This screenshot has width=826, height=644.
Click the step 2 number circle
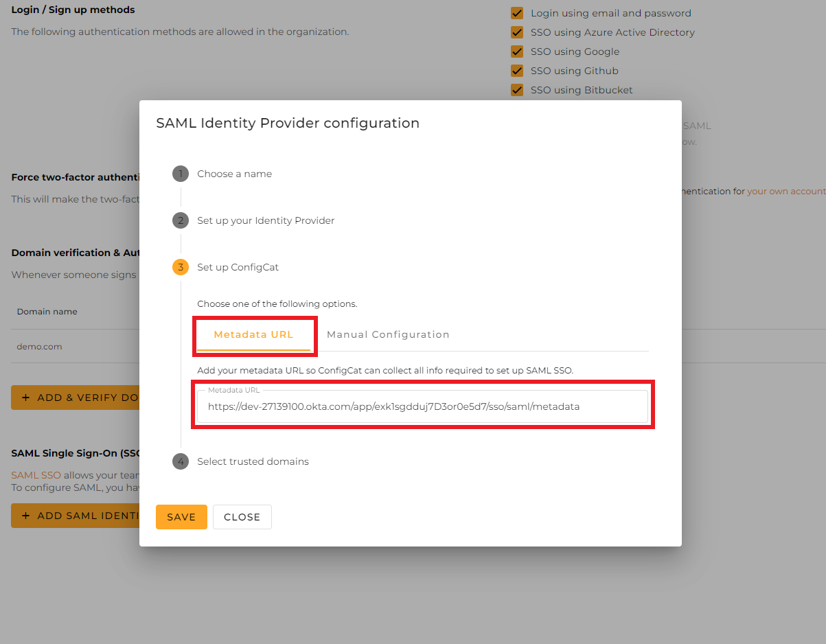(181, 220)
